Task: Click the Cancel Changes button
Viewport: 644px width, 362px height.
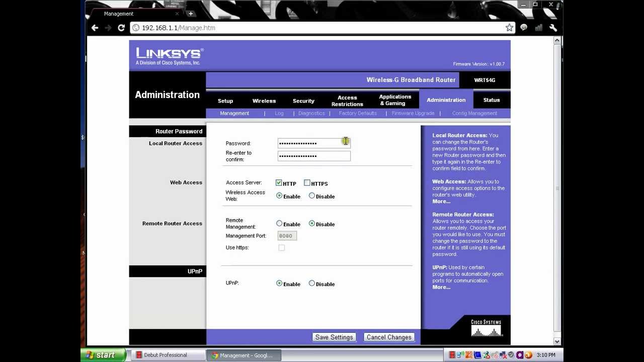Action: 389,337
